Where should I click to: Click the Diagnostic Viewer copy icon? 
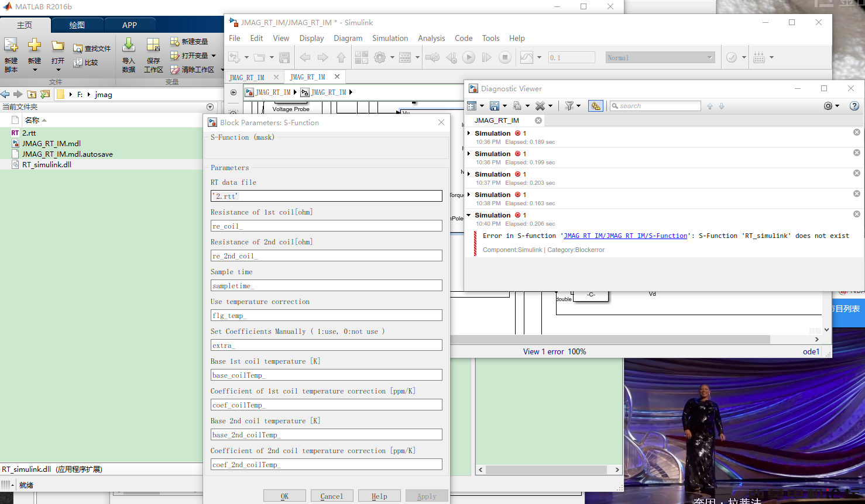pyautogui.click(x=517, y=106)
